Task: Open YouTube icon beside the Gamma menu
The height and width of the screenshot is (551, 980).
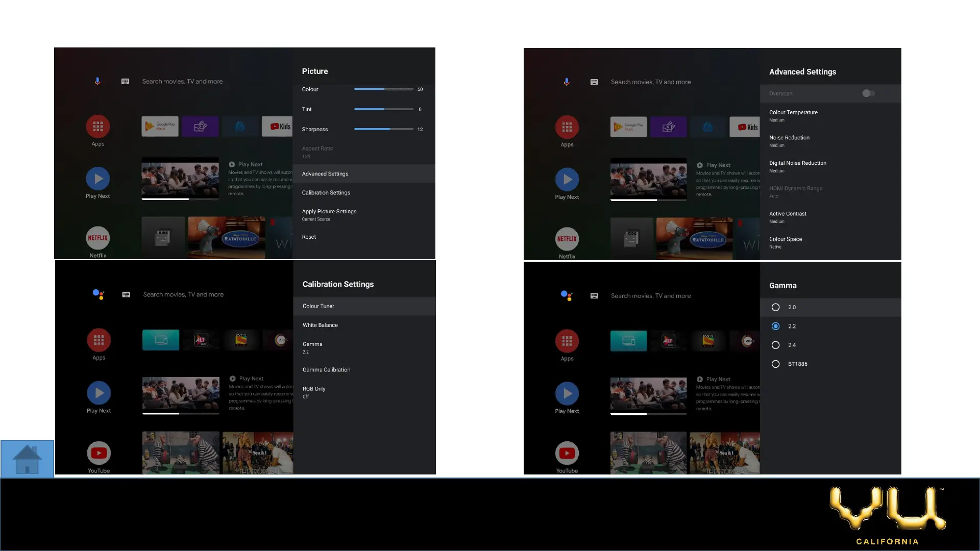Action: click(567, 453)
